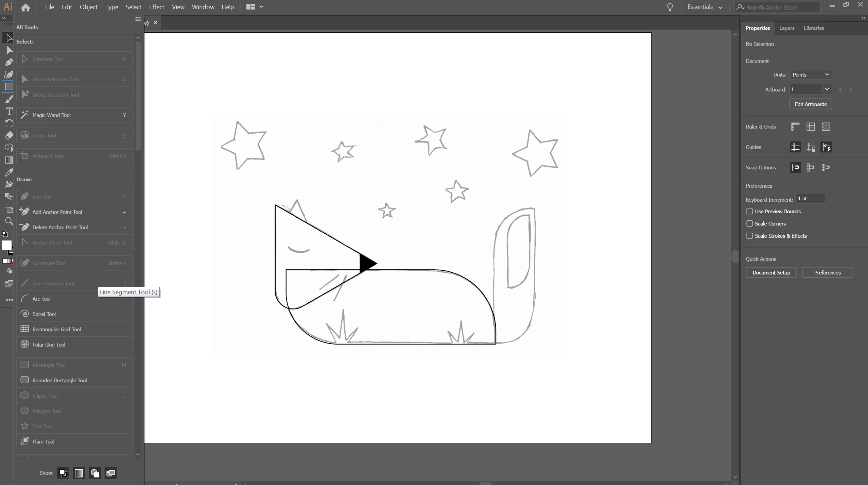This screenshot has height=485, width=868.
Task: Click the transparency grid icon
Action: pos(826,127)
